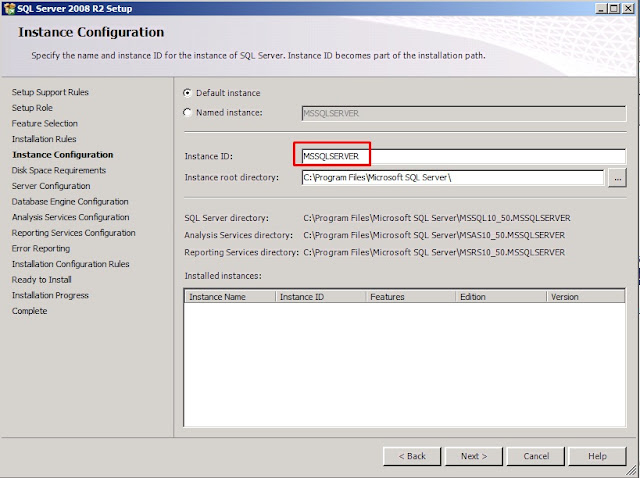640x478 pixels.
Task: Select Instance Configuration step in sidebar
Action: coord(62,155)
